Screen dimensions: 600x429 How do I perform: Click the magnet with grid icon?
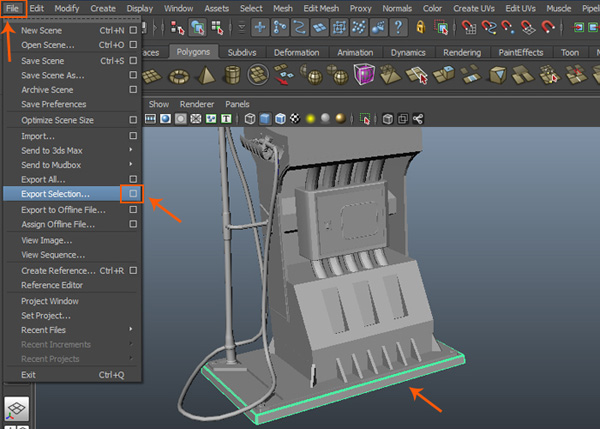(x=469, y=28)
